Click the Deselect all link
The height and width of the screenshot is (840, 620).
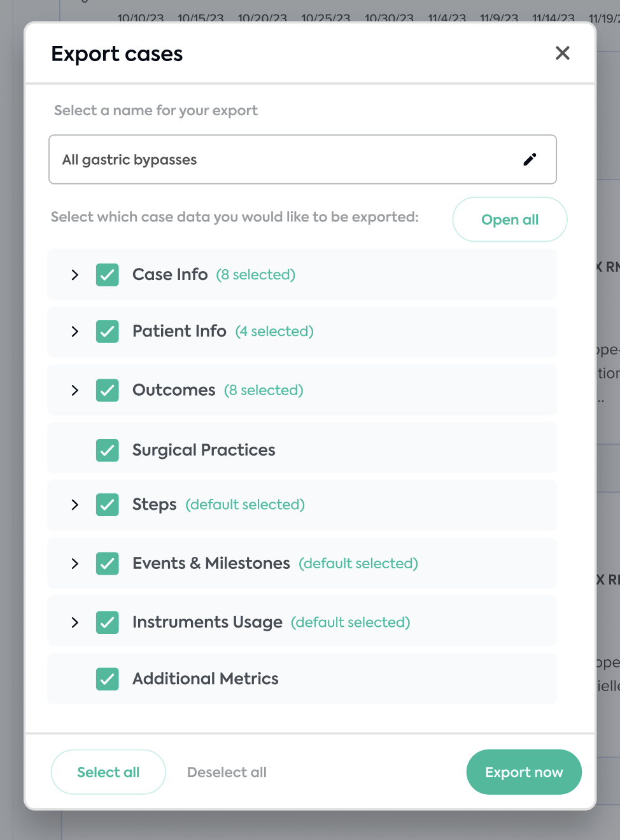tap(227, 772)
